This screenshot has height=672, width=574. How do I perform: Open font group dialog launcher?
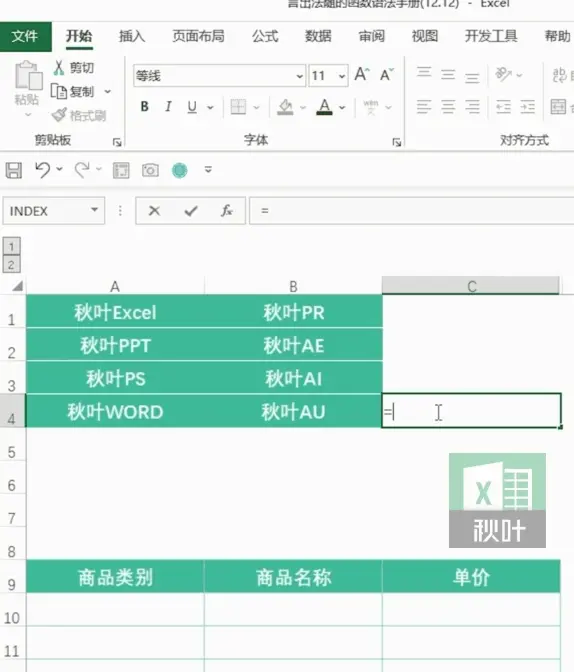point(397,142)
